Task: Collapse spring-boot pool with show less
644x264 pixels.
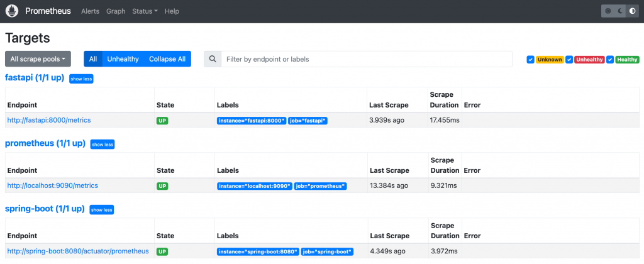Action: tap(101, 209)
